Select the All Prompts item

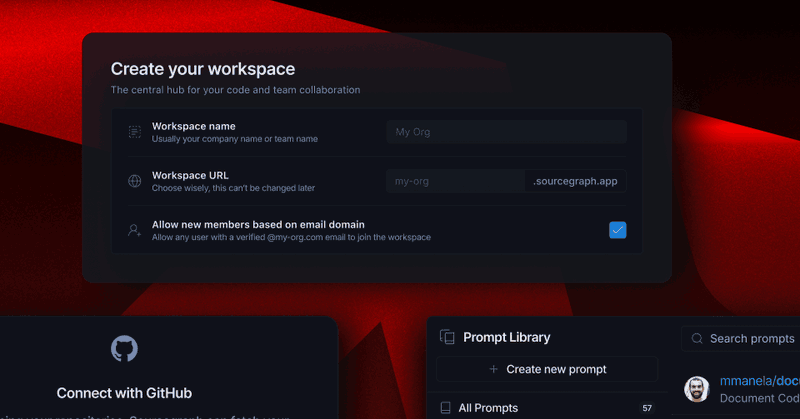pos(547,408)
